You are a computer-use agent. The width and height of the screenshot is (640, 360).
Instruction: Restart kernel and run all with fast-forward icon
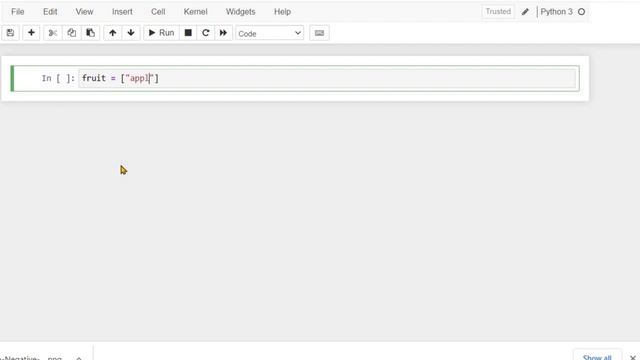coord(223,33)
